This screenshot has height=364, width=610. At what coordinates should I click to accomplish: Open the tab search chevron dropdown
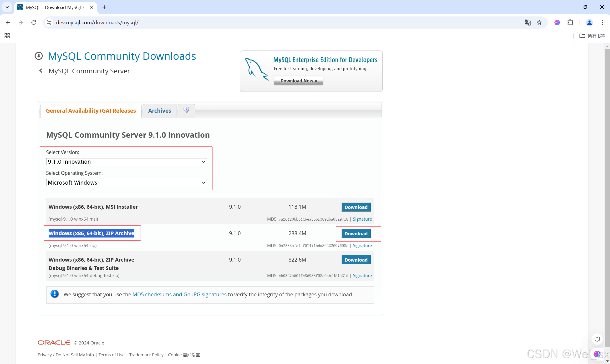click(7, 7)
